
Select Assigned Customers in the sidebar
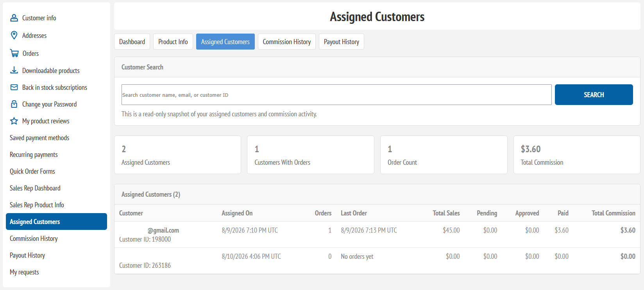pos(56,222)
